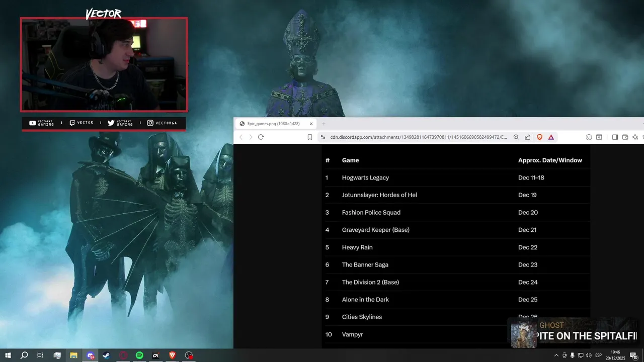Click the Instagram VECTORGA overlay label
This screenshot has width=644, height=362.
[x=162, y=123]
